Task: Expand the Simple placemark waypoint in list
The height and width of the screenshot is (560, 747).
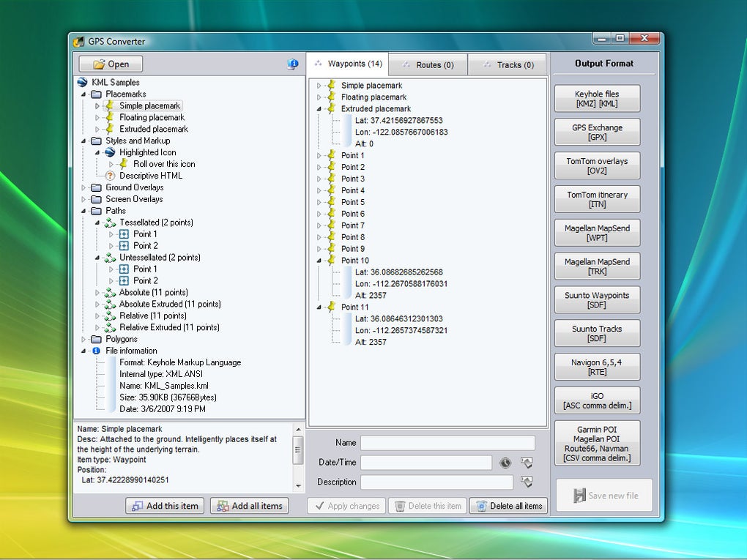Action: pos(319,86)
